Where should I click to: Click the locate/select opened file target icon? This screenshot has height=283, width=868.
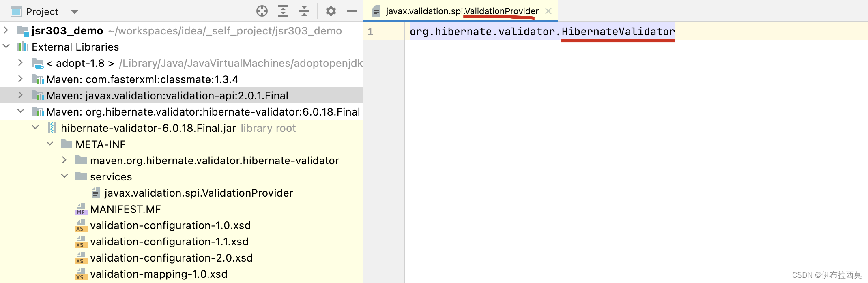coord(262,11)
